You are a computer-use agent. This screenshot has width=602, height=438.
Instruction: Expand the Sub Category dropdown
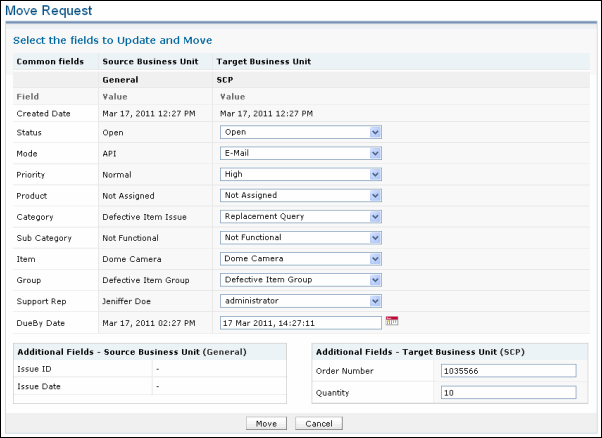301,238
